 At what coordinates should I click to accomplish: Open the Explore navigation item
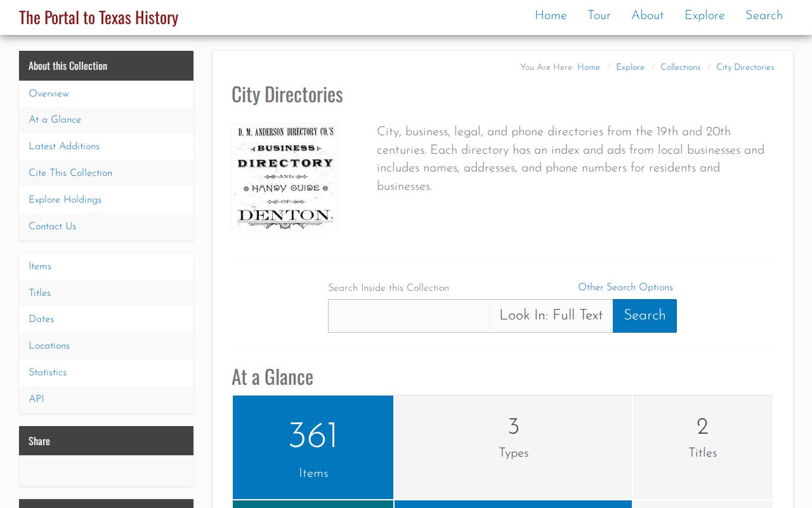click(704, 15)
